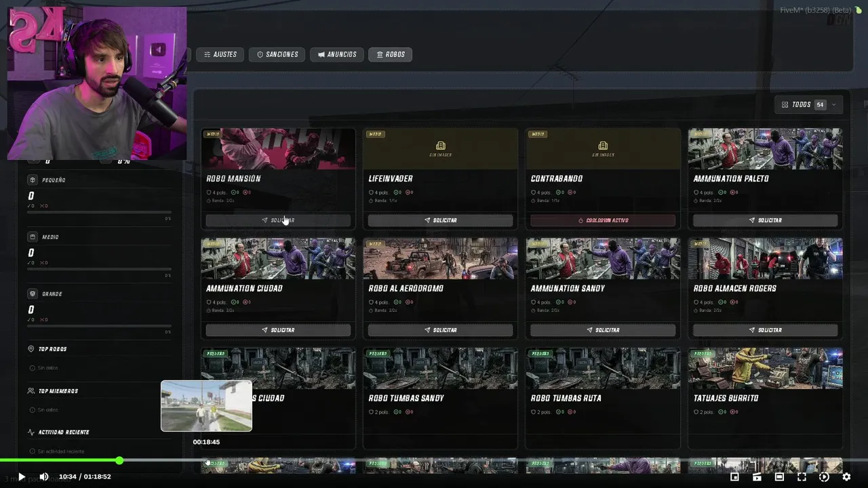
Task: Request the Robo Mansión heist via Solicitar
Action: (278, 220)
